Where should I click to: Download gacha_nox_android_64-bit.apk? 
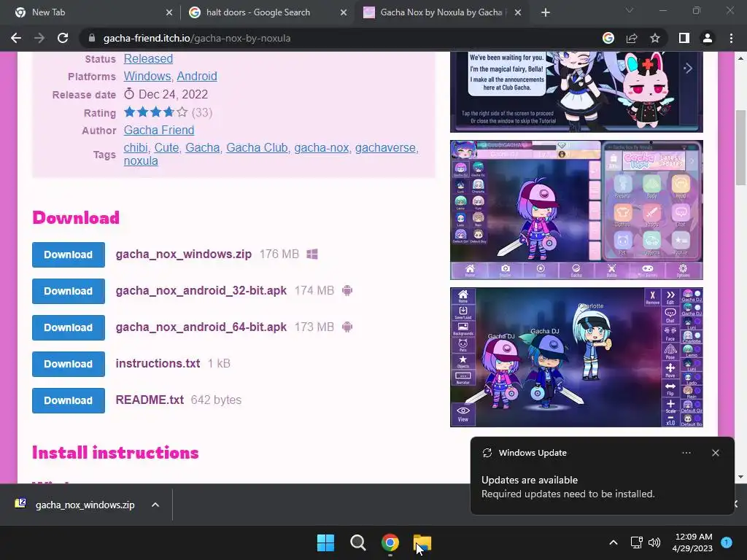[69, 327]
